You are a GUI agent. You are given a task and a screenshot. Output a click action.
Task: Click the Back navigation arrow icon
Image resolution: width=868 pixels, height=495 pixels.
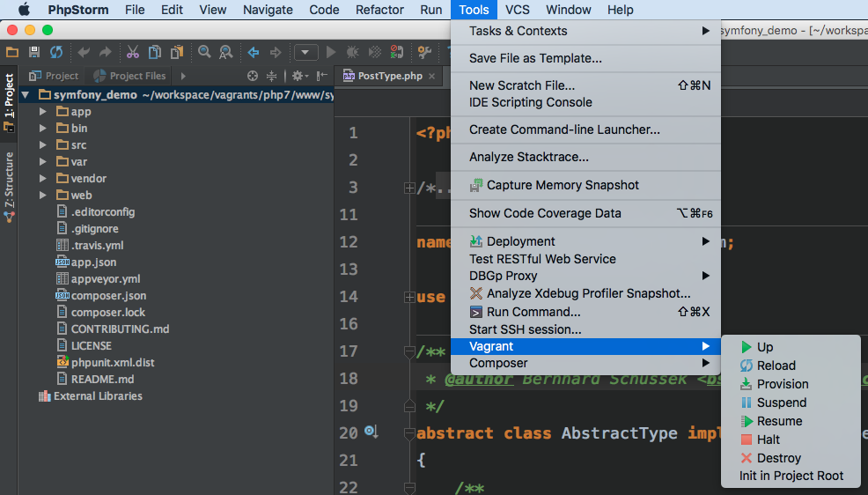tap(254, 53)
